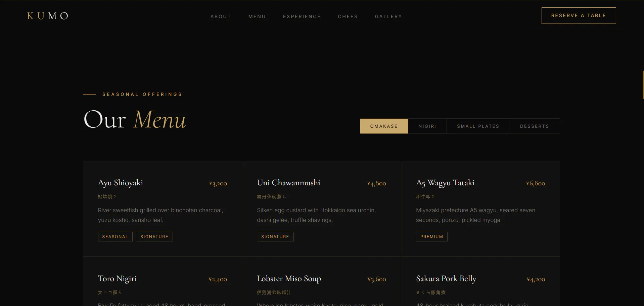Click the page's vertical scrollbar thumb
This screenshot has width=644, height=306.
[x=643, y=84]
